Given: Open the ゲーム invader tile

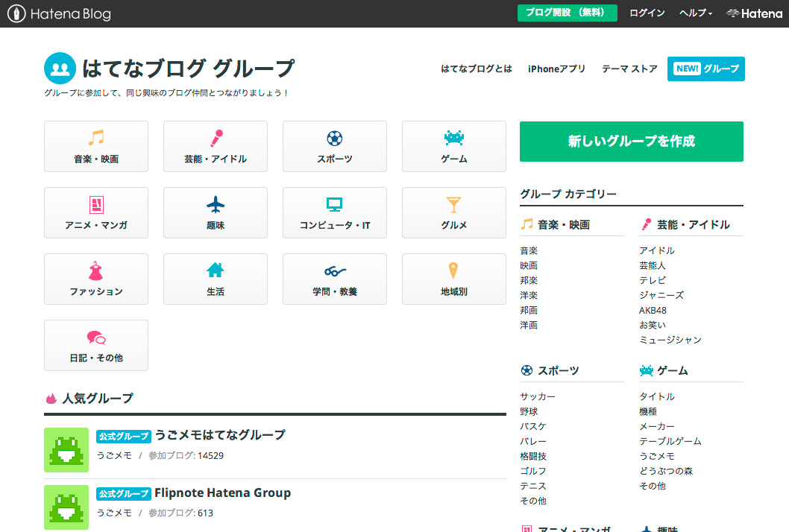Looking at the screenshot, I should coord(454,146).
